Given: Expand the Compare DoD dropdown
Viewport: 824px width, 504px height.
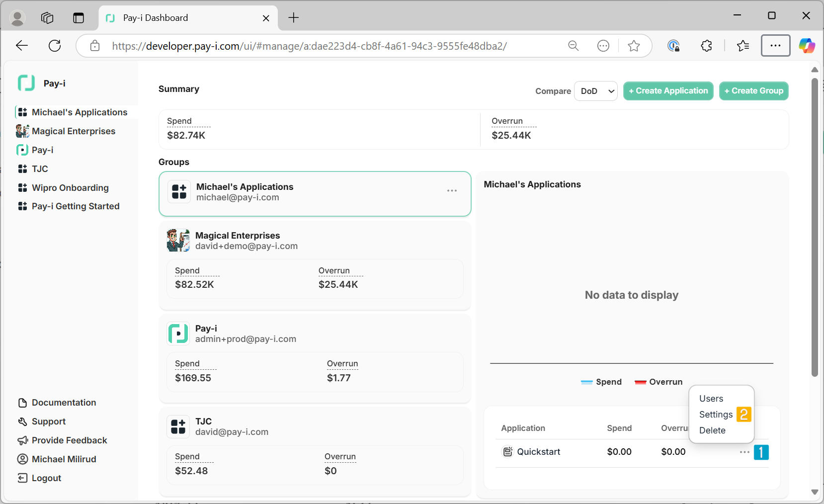Looking at the screenshot, I should pyautogui.click(x=595, y=91).
